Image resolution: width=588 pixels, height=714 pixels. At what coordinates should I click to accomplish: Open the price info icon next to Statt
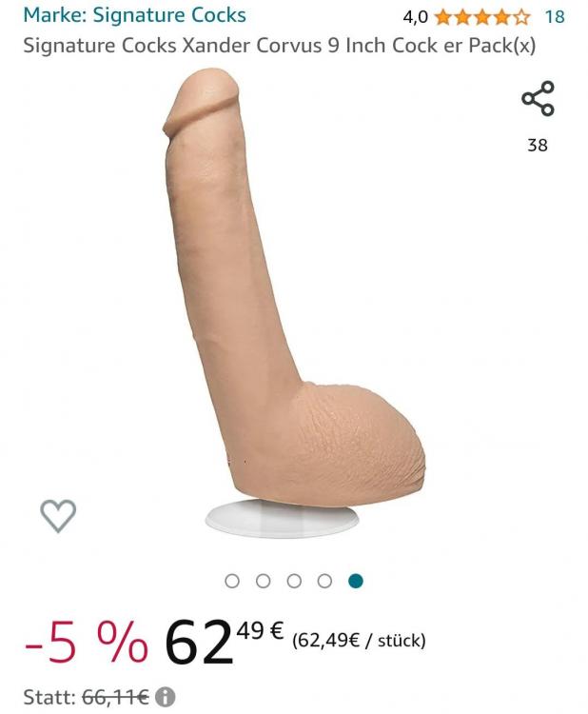pyautogui.click(x=165, y=697)
